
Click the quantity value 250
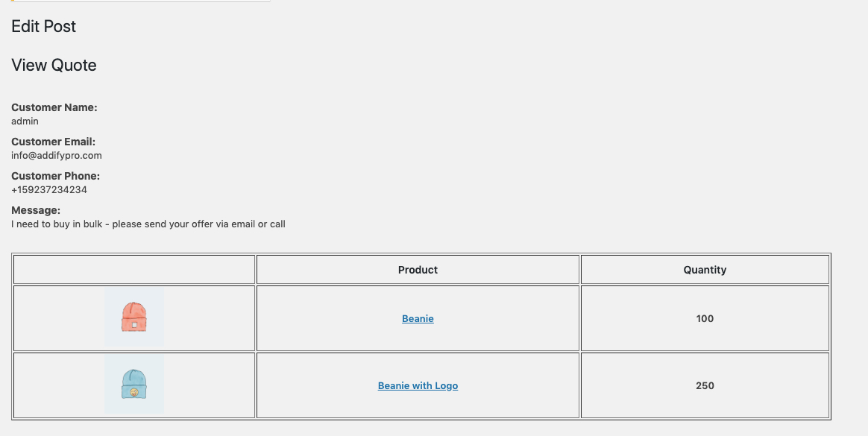point(705,385)
